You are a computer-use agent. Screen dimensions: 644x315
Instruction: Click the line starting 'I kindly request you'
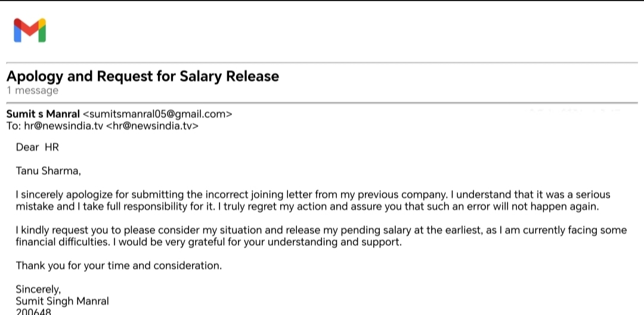coord(321,230)
